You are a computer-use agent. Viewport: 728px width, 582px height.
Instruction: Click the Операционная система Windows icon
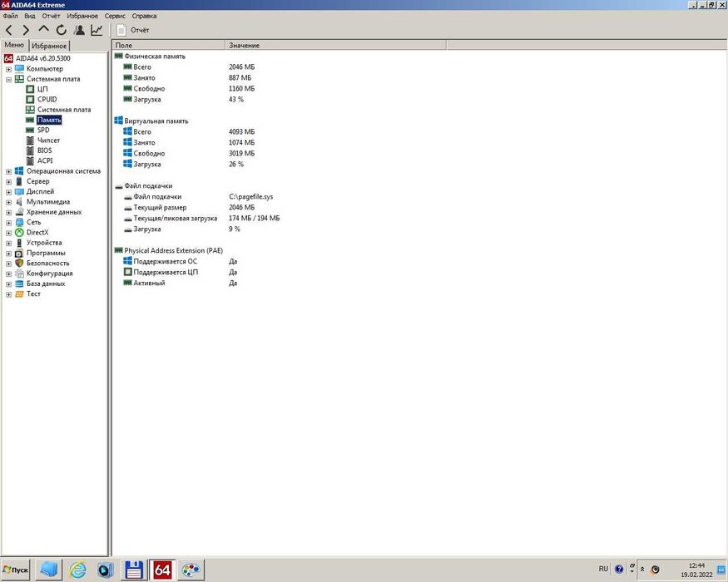tap(19, 170)
